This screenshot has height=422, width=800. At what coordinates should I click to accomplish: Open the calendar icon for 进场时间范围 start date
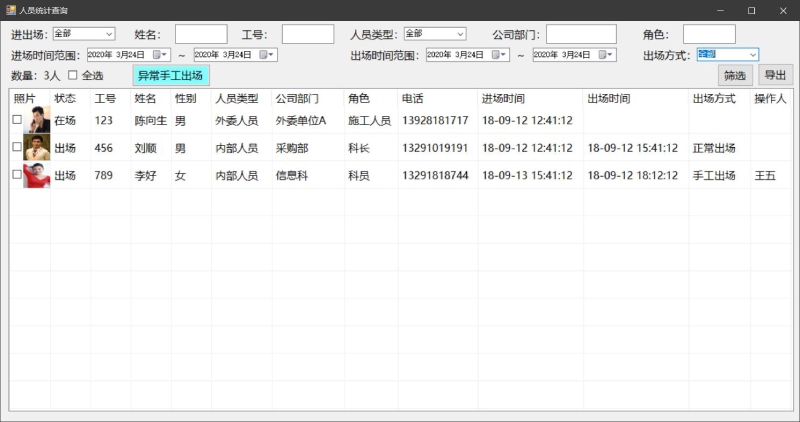tap(157, 55)
